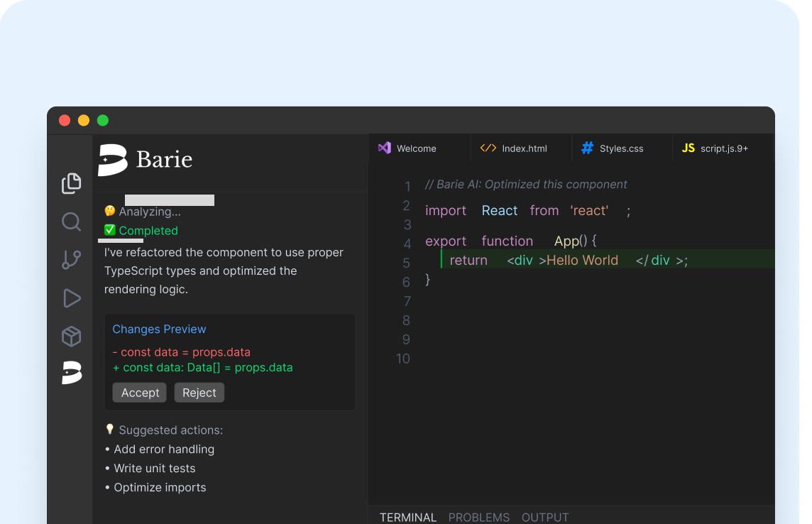This screenshot has height=524, width=812.
Task: Click line number 5 in the gutter
Action: coord(407,263)
